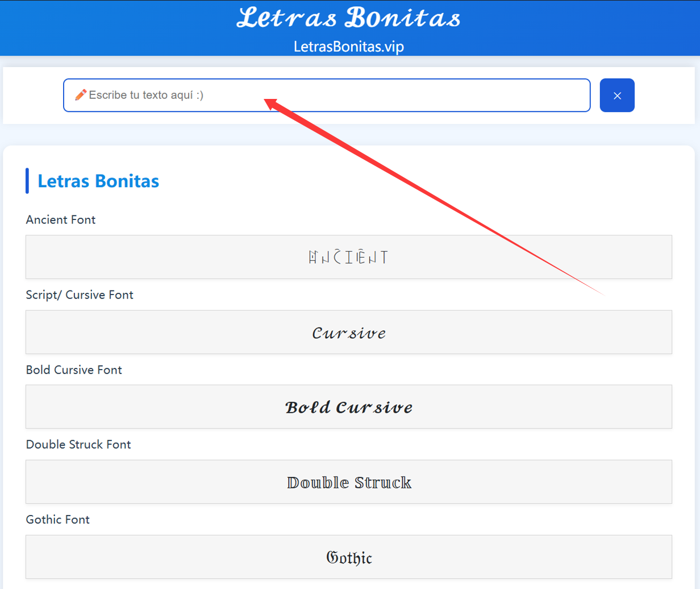This screenshot has width=700, height=589.
Task: Copy the Double Struck font sample text
Action: (x=348, y=483)
